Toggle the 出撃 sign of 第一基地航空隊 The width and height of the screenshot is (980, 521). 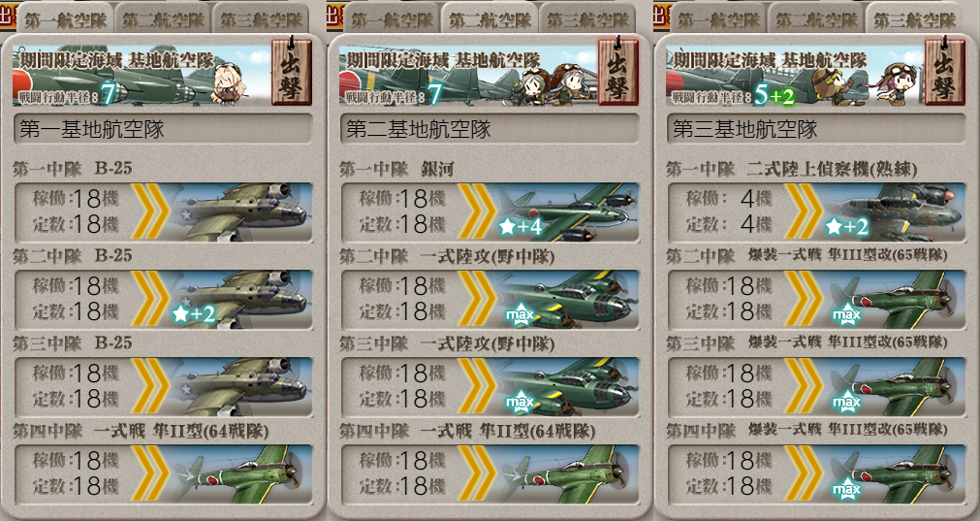(x=292, y=71)
